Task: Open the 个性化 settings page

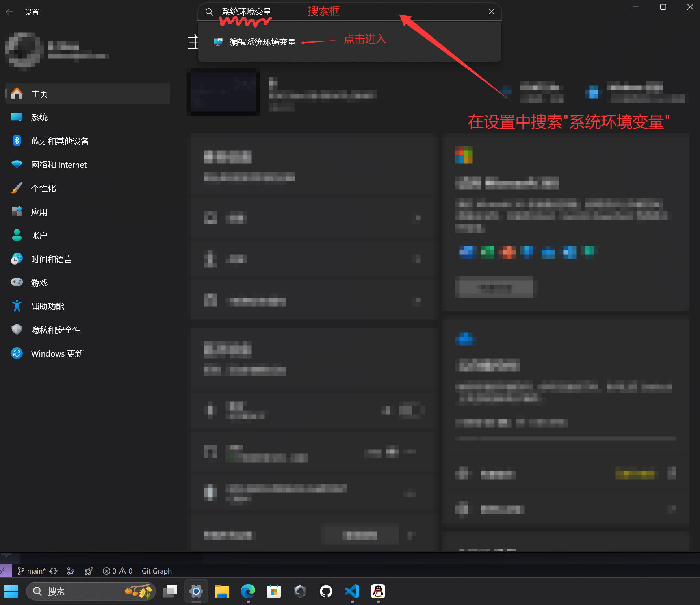Action: (x=43, y=188)
